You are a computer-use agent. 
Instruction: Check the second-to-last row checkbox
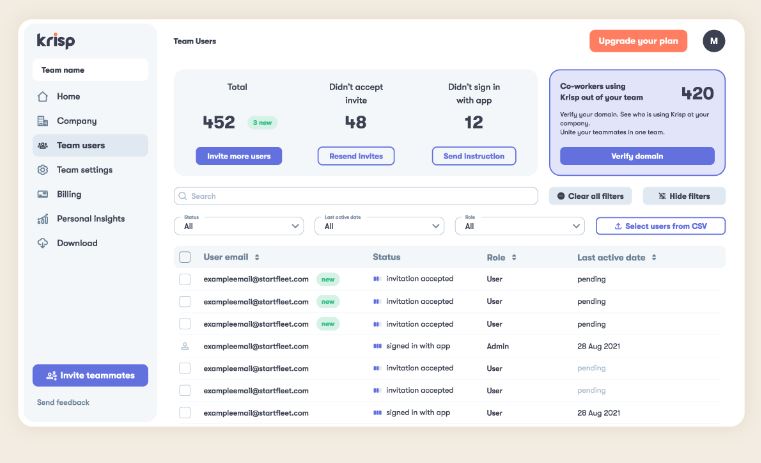click(185, 390)
